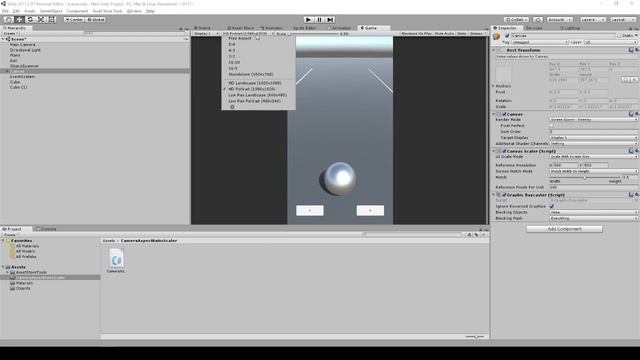Open Graphic Raycaster help book icon
Image resolution: width=640 pixels, height=360 pixels.
(631, 195)
